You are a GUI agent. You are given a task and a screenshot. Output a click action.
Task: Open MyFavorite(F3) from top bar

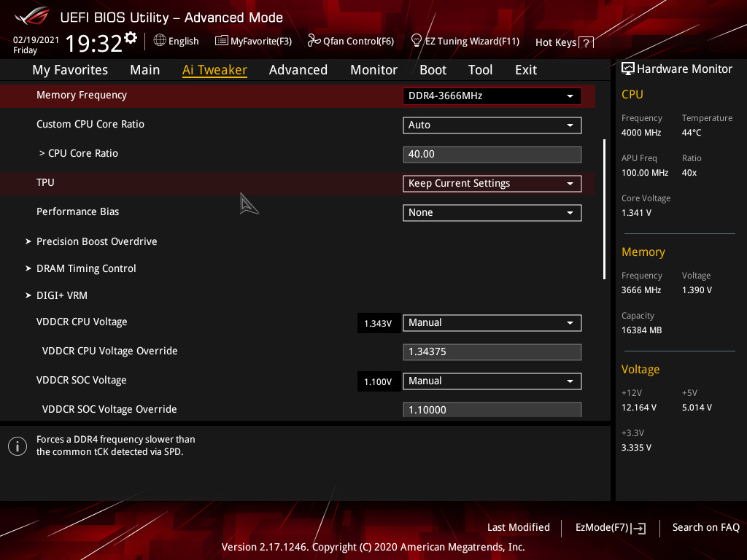click(x=253, y=41)
